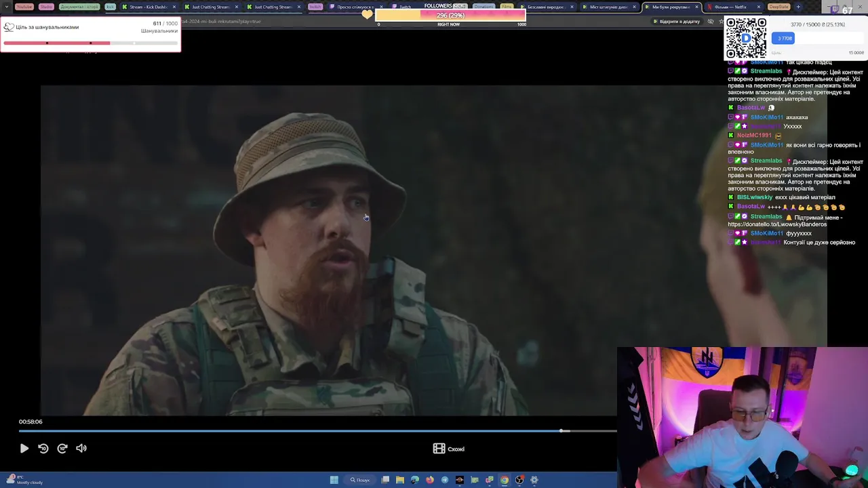868x488 pixels.
Task: Click the chat message еххх цікавий матеріал
Action: click(805, 197)
